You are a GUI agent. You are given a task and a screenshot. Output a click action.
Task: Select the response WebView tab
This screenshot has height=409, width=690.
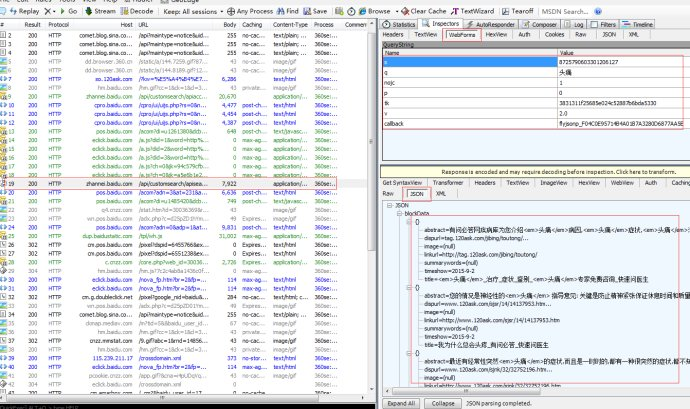click(x=622, y=182)
